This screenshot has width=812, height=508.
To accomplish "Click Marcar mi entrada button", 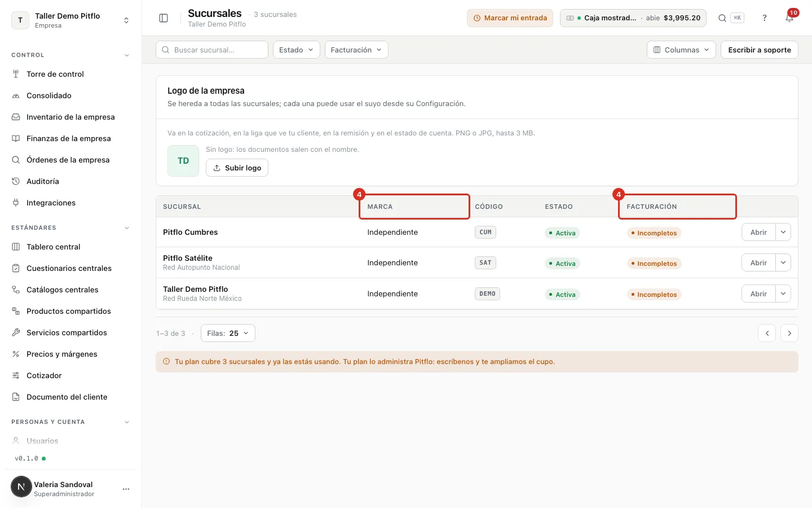I will pyautogui.click(x=510, y=18).
